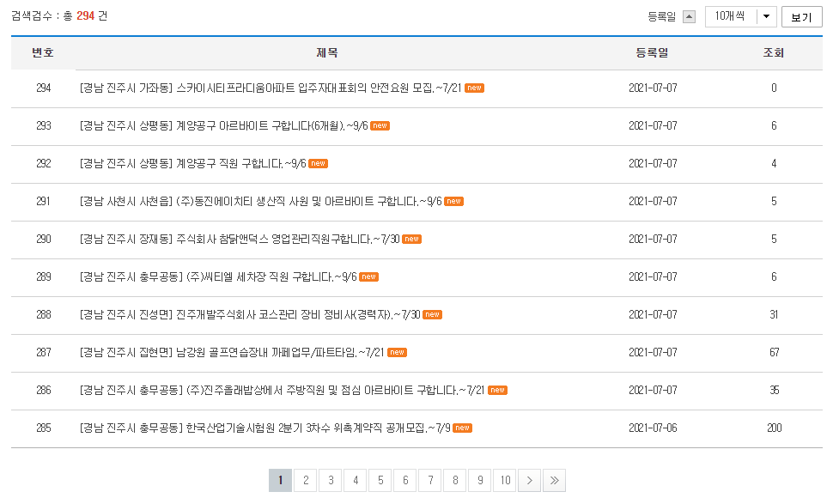Toggle the 등록일 sort direction arrow
This screenshot has width=833, height=504.
pyautogui.click(x=688, y=15)
